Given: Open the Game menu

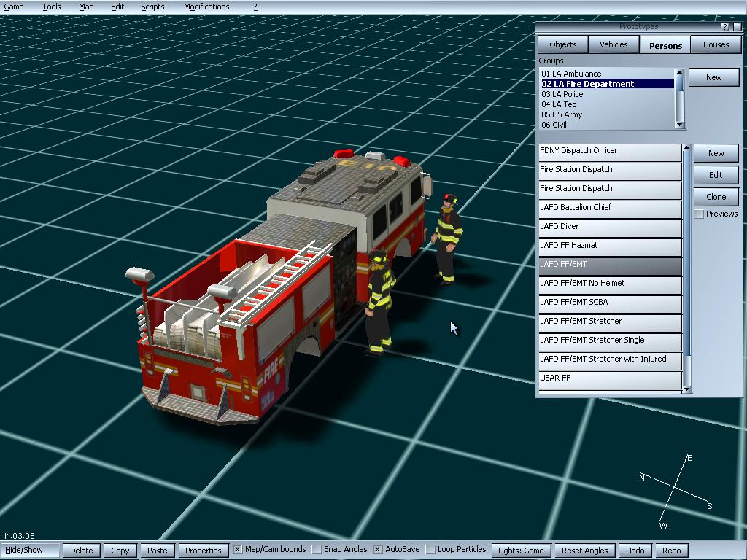Looking at the screenshot, I should click(13, 7).
